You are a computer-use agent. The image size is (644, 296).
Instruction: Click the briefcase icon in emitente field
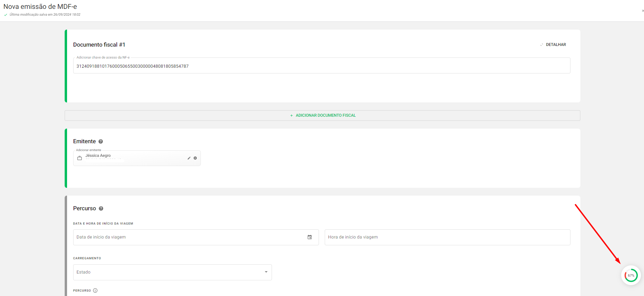80,158
